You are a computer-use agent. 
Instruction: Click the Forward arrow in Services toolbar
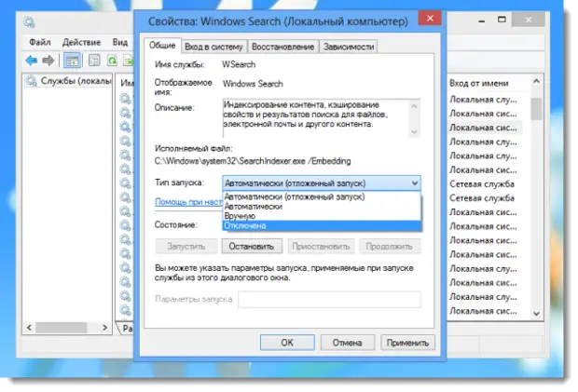click(47, 61)
